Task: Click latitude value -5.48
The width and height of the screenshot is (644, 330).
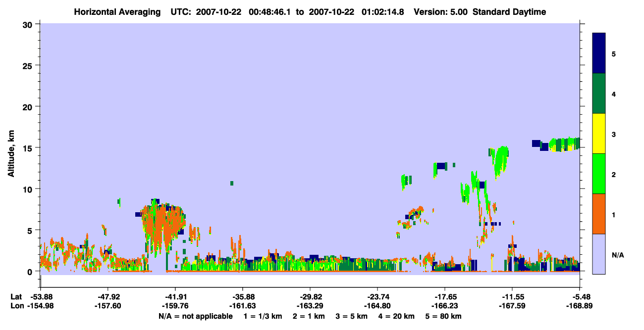Action: coord(581,297)
